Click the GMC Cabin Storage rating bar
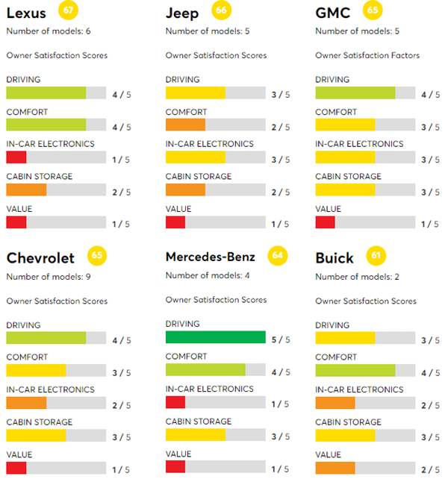Screen dimensions: 448x479 tap(365, 190)
